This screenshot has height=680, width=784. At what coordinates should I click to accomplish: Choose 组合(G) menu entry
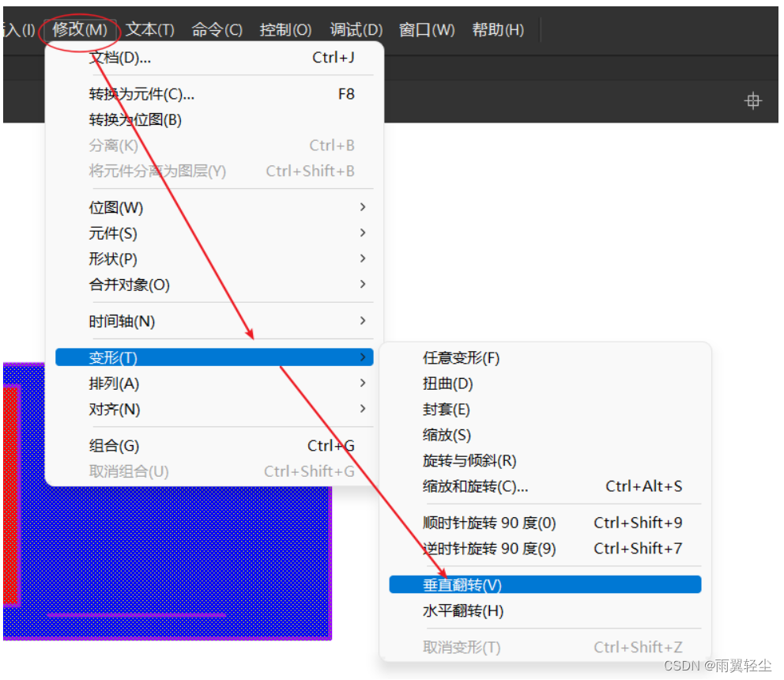pos(214,445)
